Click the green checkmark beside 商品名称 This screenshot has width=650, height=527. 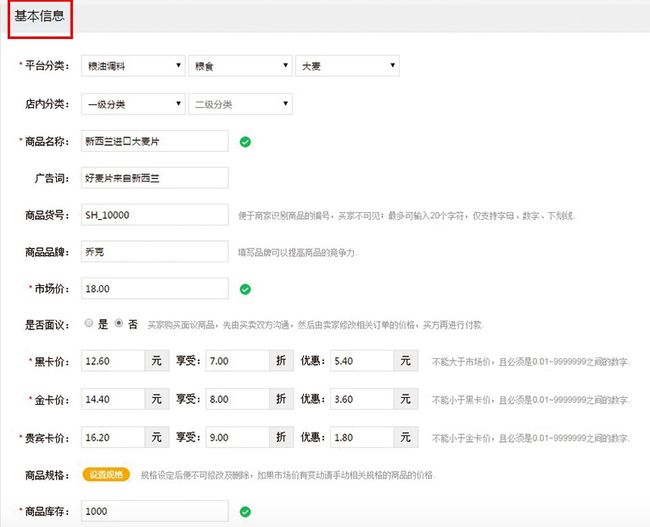point(245,142)
